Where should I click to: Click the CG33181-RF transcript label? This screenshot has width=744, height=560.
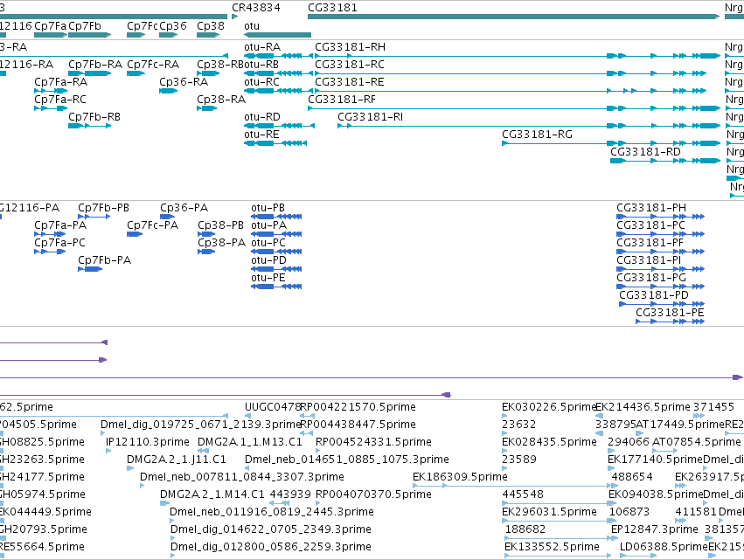point(342,100)
